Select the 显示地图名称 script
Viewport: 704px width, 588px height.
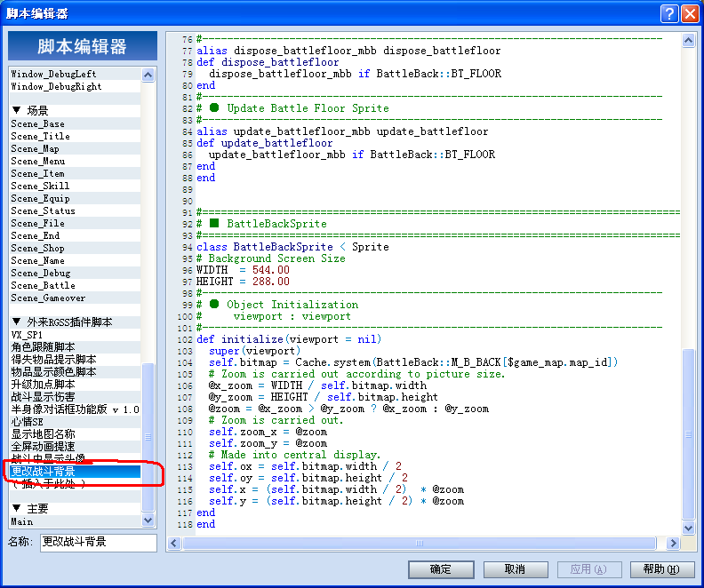click(75, 434)
